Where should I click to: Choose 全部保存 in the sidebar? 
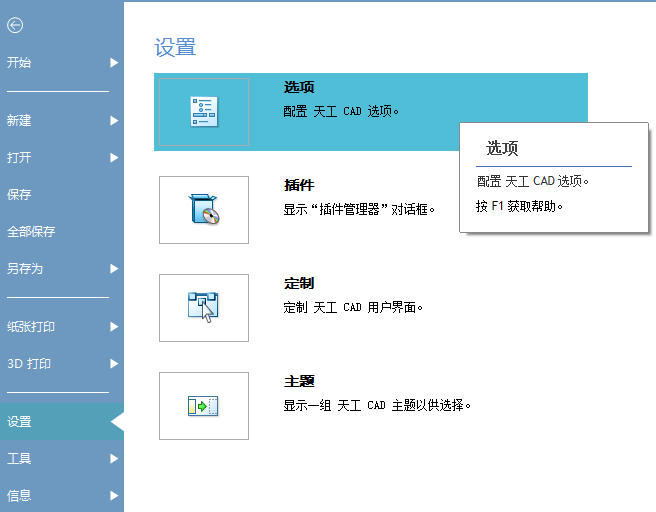click(x=31, y=232)
